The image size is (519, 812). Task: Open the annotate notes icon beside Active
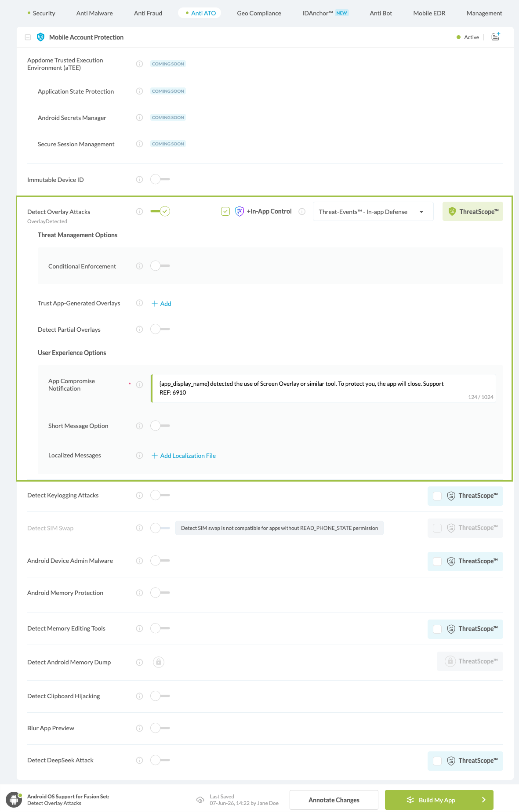click(496, 37)
